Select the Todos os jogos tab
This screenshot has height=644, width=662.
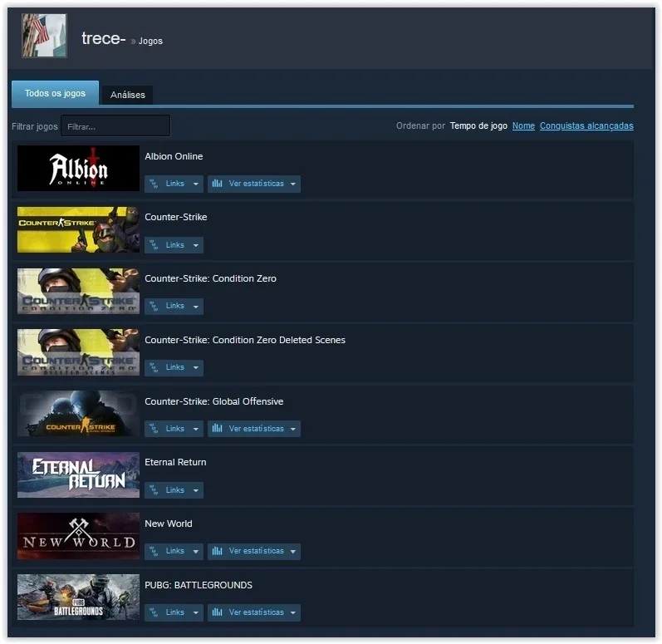click(x=56, y=93)
